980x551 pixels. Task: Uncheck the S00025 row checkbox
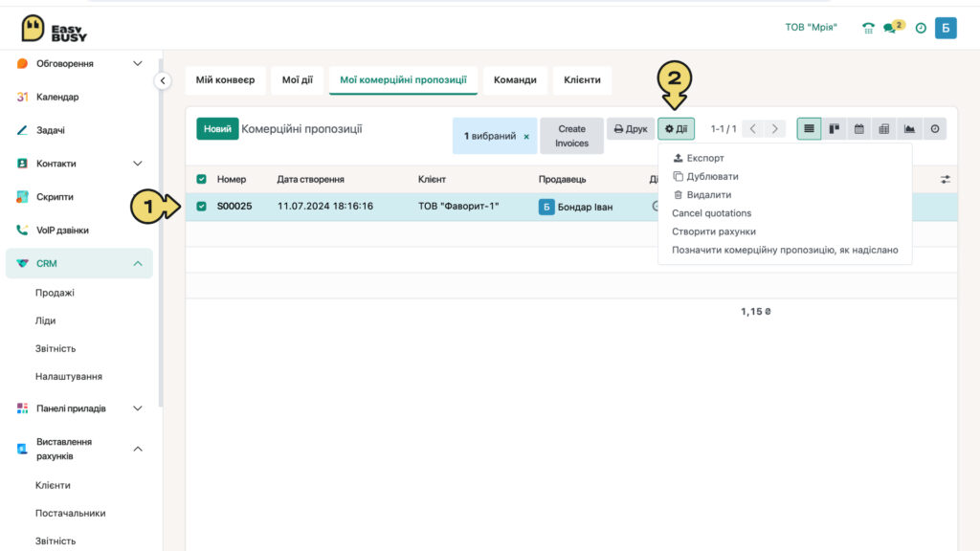201,207
